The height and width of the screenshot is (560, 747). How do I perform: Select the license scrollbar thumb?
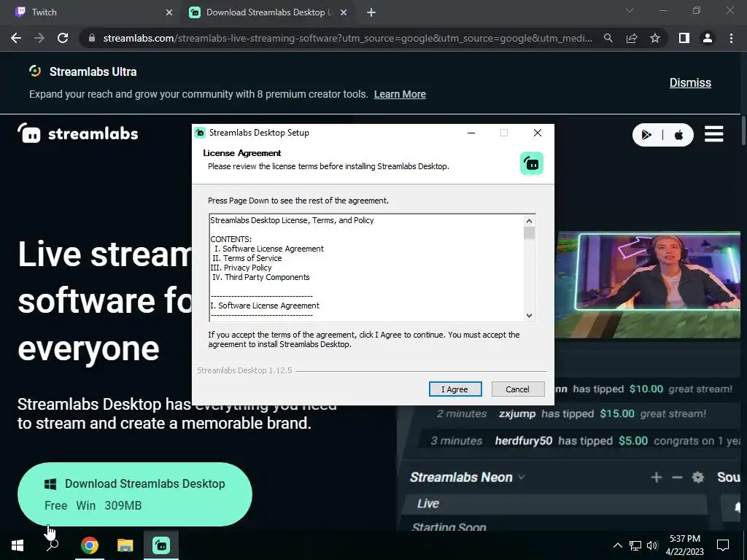529,233
